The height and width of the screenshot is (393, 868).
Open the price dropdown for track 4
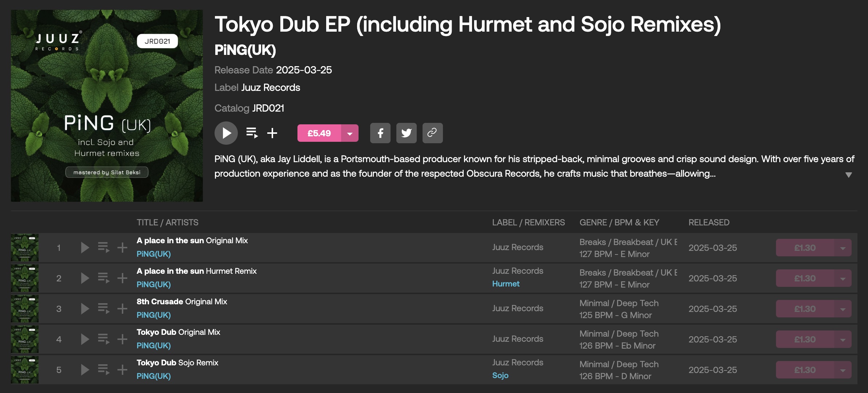point(843,339)
